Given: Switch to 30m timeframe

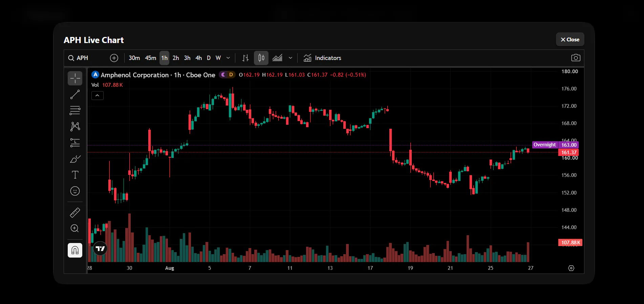Looking at the screenshot, I should (x=134, y=58).
